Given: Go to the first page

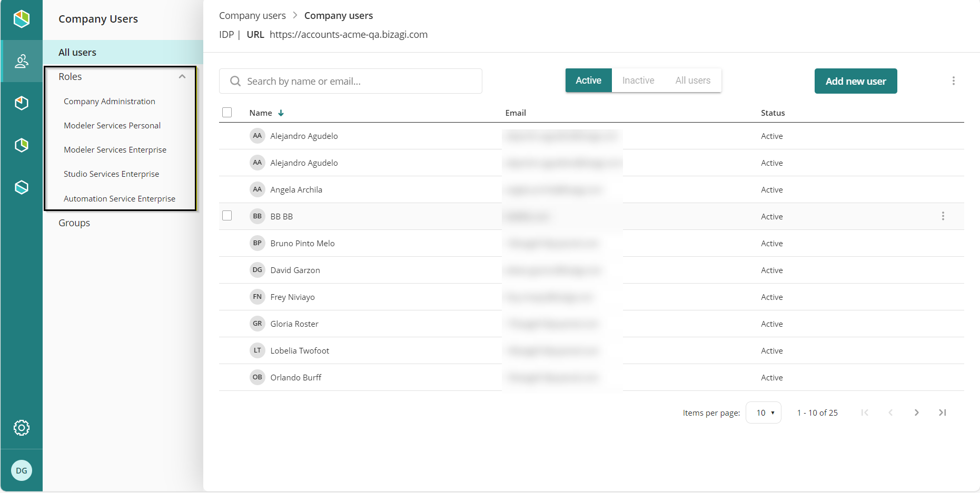Looking at the screenshot, I should point(865,412).
